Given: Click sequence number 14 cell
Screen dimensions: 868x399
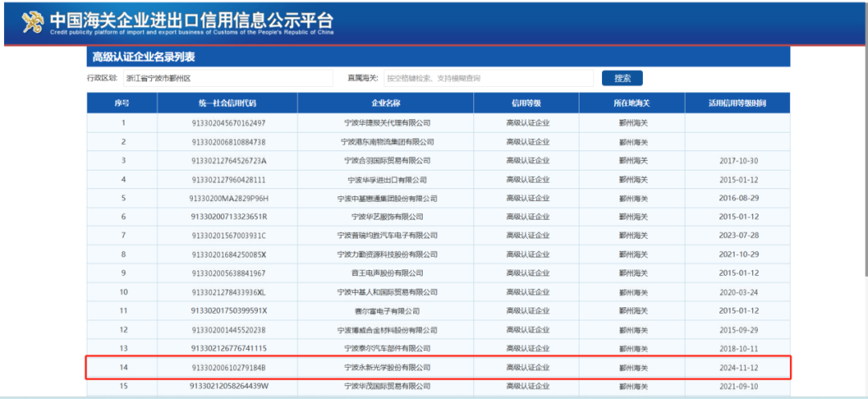Looking at the screenshot, I should tap(123, 368).
